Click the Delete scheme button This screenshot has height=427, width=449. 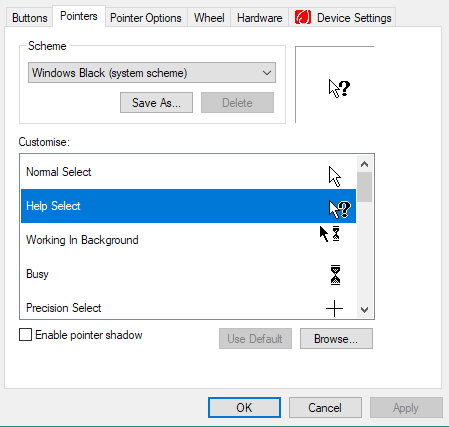pos(237,103)
